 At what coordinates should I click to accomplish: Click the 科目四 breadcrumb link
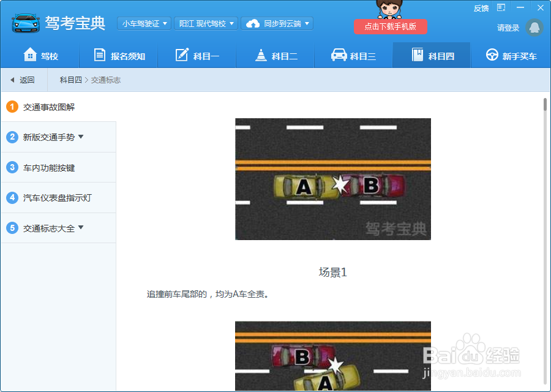point(70,80)
